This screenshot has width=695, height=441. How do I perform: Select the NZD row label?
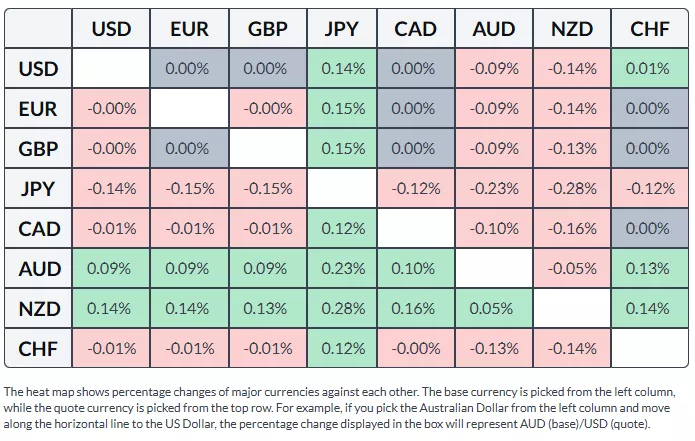pyautogui.click(x=38, y=309)
